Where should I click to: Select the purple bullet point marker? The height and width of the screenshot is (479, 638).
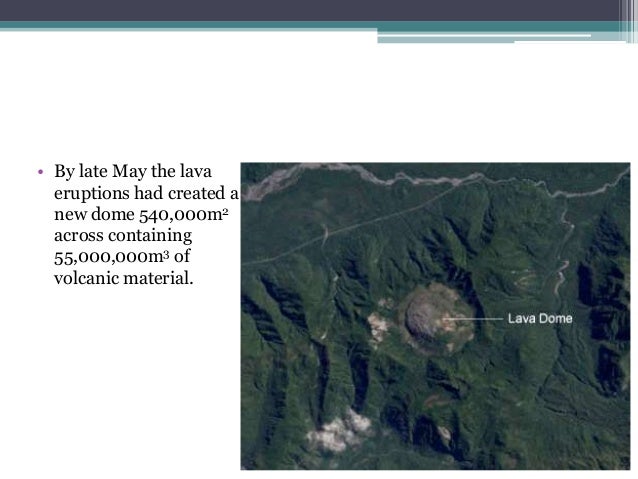40,172
